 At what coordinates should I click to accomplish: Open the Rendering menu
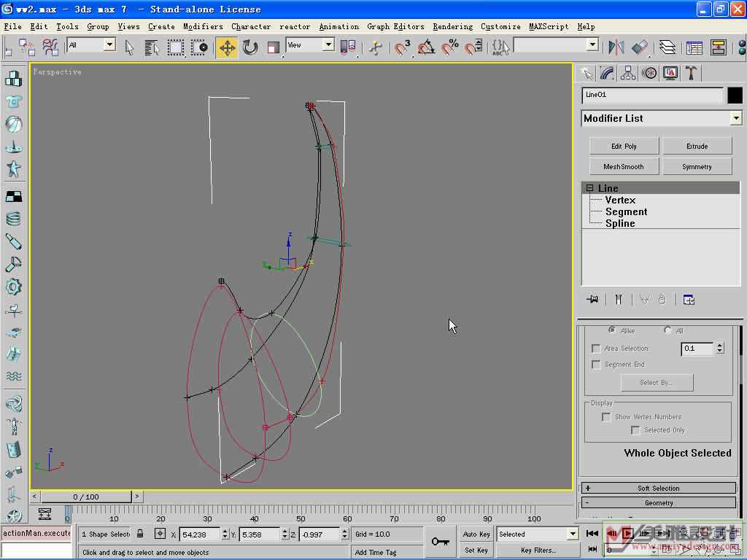point(452,26)
